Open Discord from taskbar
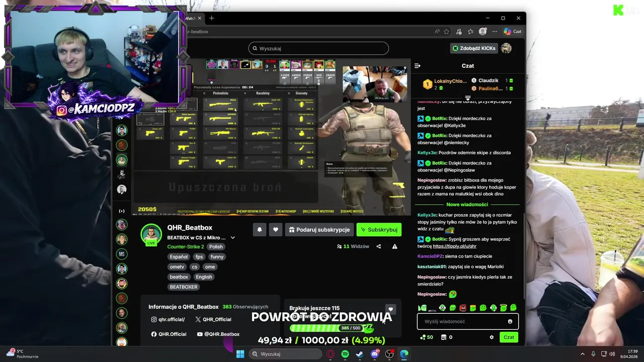 374,354
